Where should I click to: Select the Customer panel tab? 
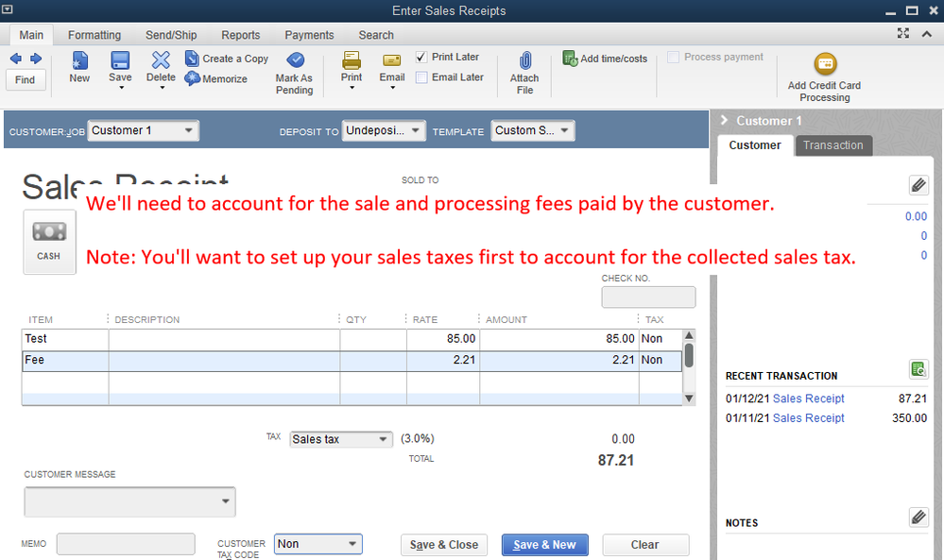[x=755, y=145]
